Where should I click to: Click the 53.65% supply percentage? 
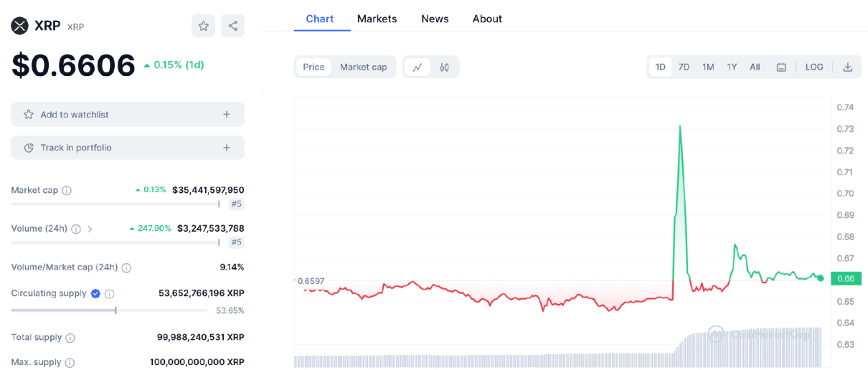click(x=230, y=310)
